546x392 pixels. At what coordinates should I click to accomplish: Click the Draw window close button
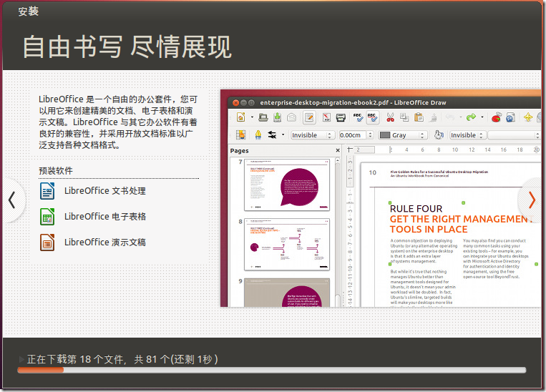click(235, 103)
